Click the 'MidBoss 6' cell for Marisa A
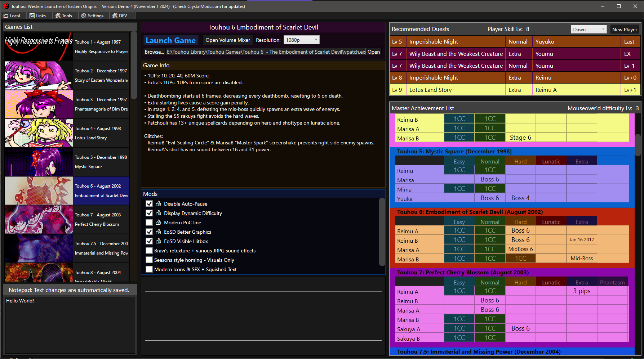The width and height of the screenshot is (644, 359). 520,249
